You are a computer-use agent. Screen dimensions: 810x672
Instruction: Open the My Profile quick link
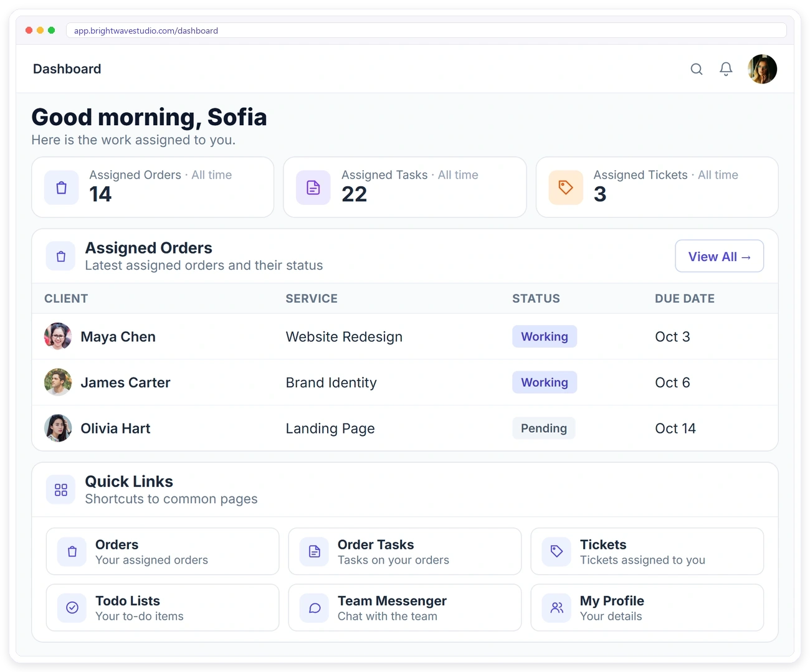coord(647,608)
